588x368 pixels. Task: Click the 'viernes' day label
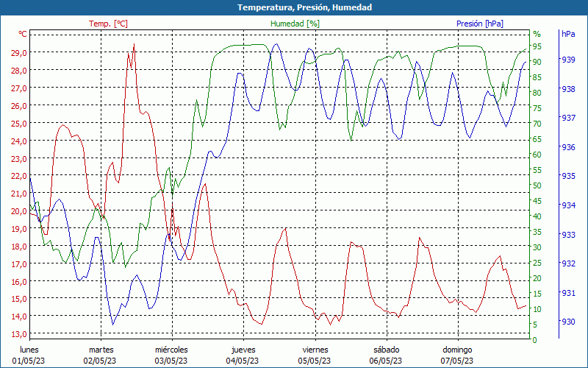tap(315, 350)
